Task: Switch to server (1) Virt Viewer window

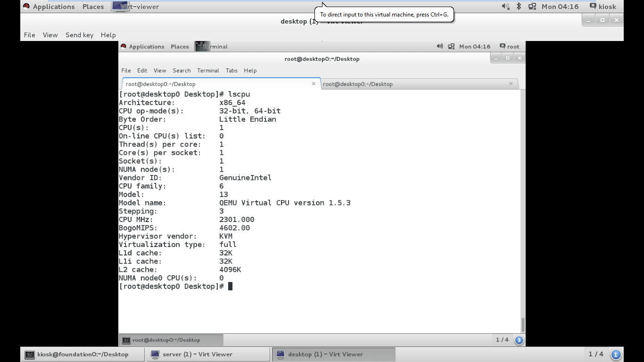Action: [x=197, y=354]
